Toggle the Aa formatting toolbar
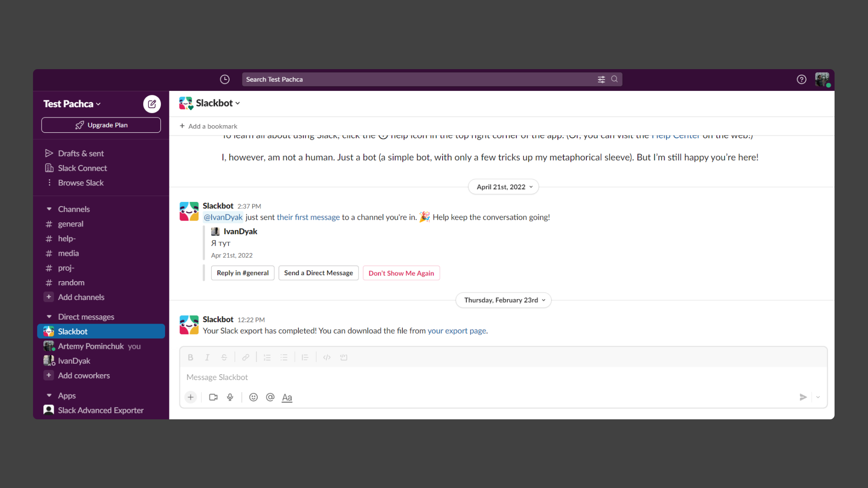Screen dimensions: 868x488 point(287,397)
